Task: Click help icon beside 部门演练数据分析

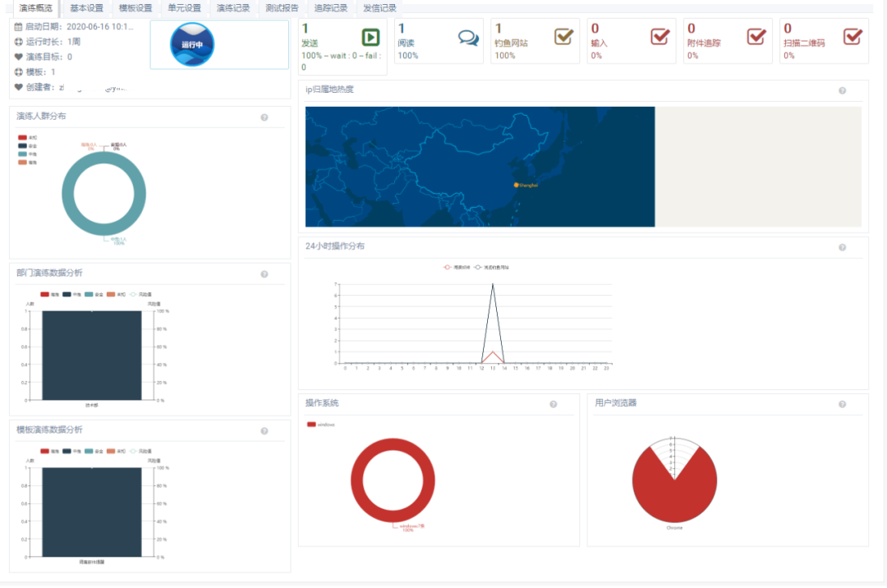Action: click(264, 274)
